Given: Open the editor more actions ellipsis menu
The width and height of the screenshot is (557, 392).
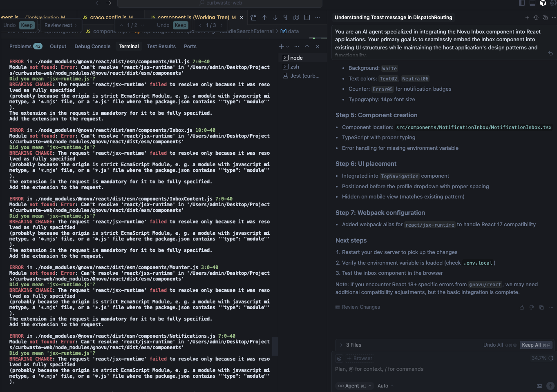Looking at the screenshot, I should point(318,18).
